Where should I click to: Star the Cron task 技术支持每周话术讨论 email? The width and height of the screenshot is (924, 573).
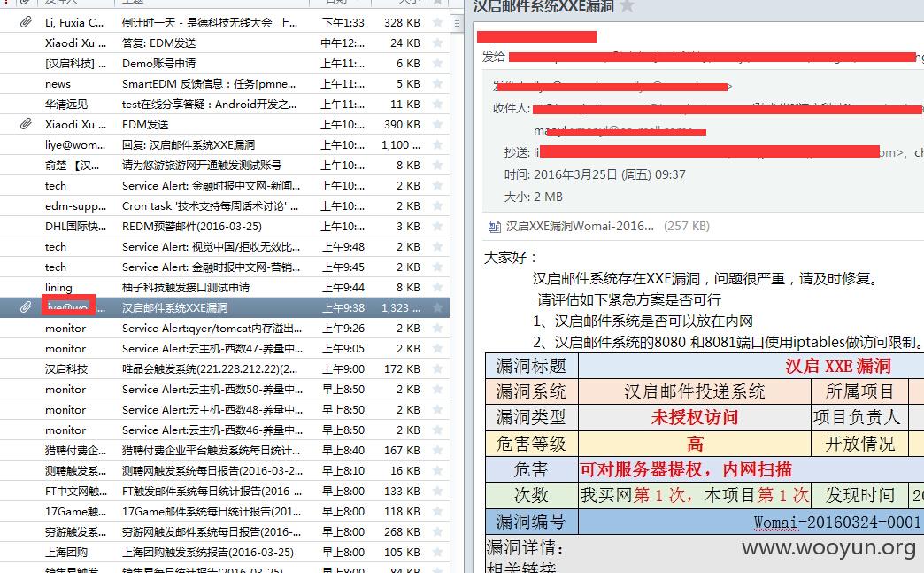coord(437,205)
